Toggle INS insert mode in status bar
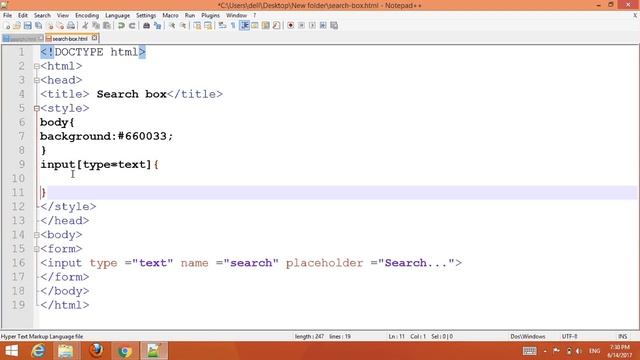 point(622,337)
